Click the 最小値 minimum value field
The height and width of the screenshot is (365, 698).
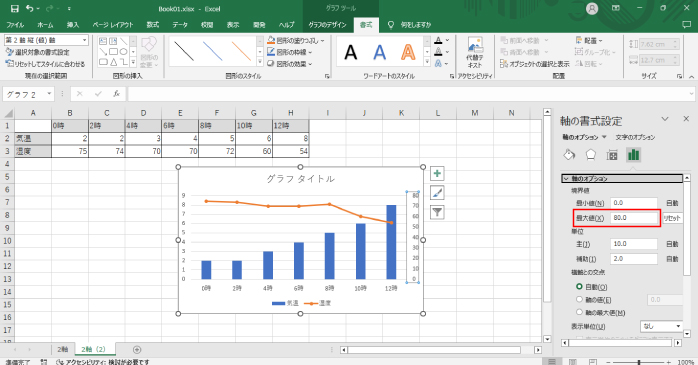(634, 203)
